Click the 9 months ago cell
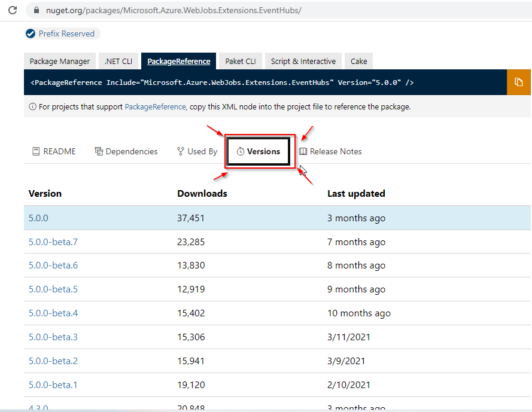532x412 pixels. pyautogui.click(x=356, y=289)
